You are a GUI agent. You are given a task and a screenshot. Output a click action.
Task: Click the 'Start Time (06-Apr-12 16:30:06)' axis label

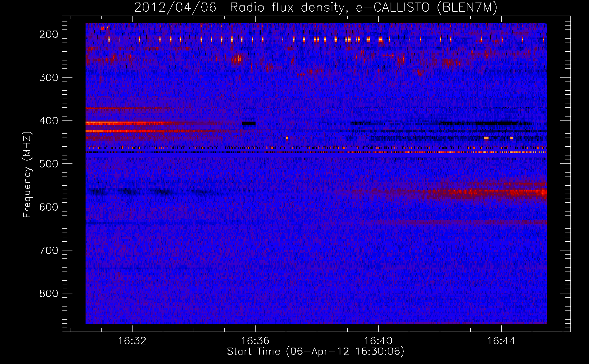(x=316, y=352)
